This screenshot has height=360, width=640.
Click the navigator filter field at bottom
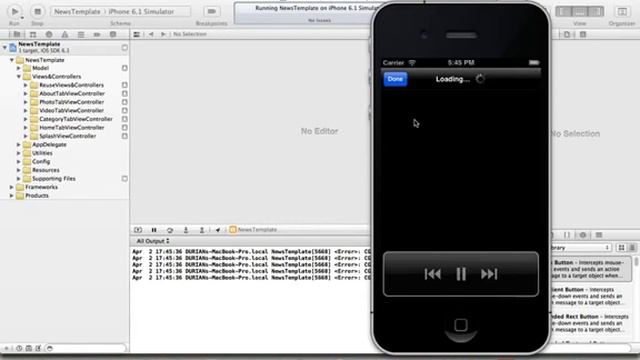(x=85, y=348)
